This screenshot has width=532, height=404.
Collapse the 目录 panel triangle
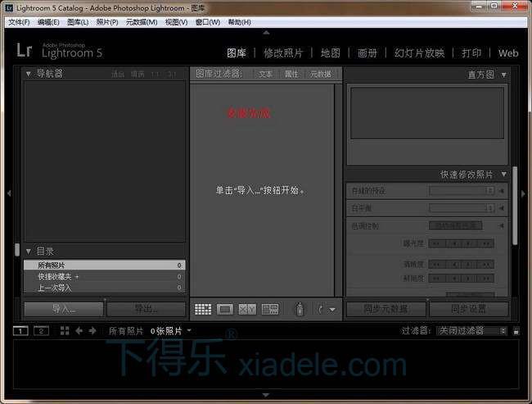(x=29, y=252)
